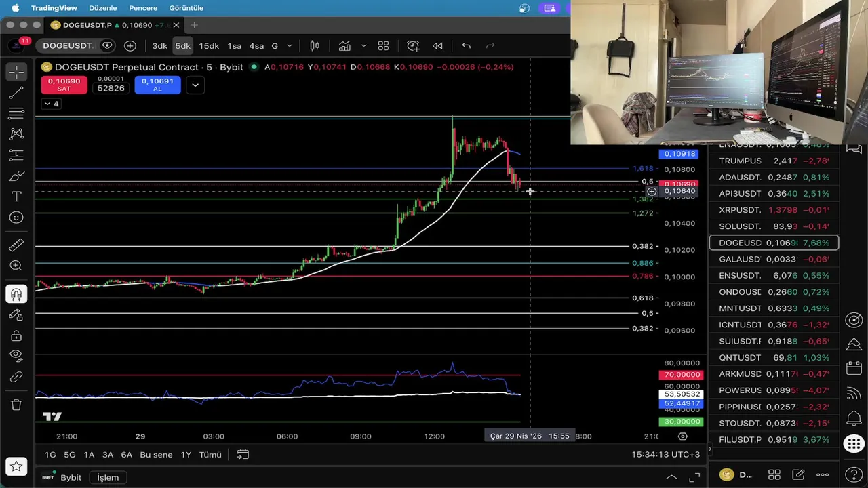Open the Düzenle menu
Screen dimensions: 868x488
[x=103, y=8]
